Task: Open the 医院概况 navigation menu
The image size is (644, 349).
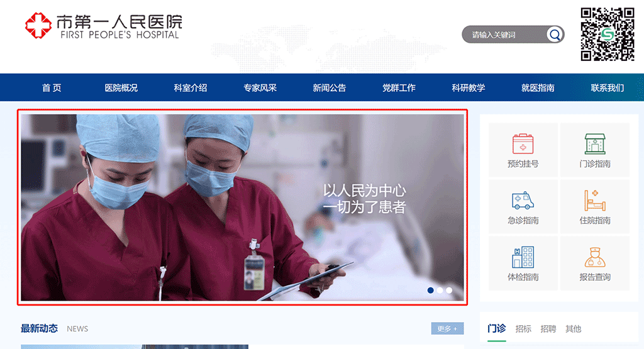Action: [121, 88]
